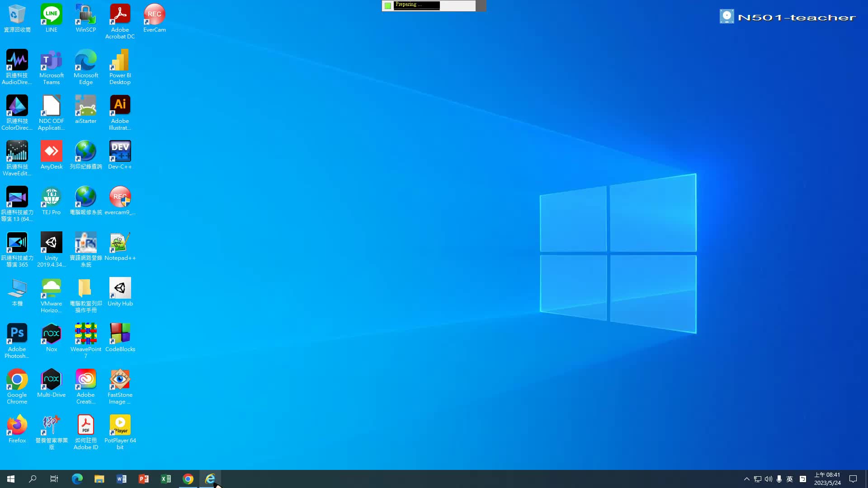
Task: Select Microsoft Teams desktop shortcut
Action: coord(52,67)
